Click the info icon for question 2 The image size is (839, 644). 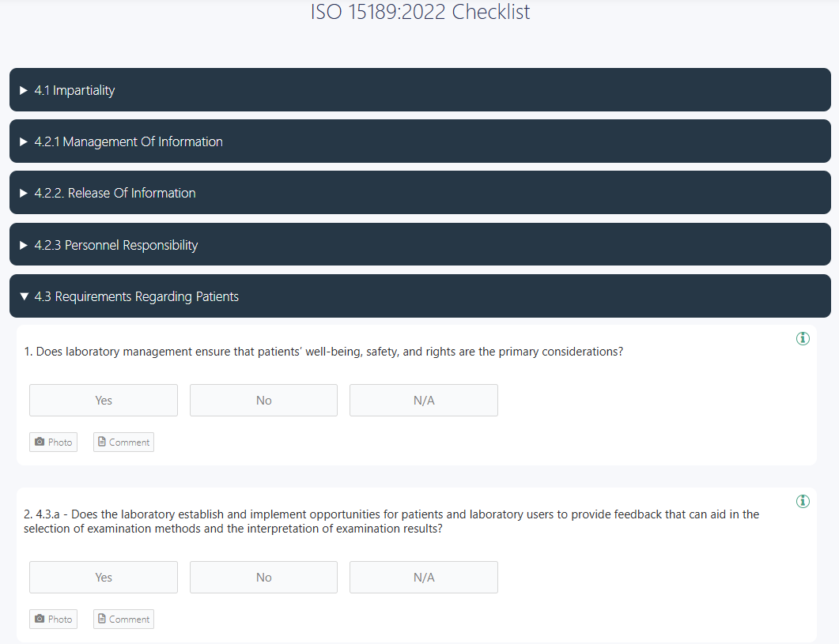pyautogui.click(x=803, y=501)
